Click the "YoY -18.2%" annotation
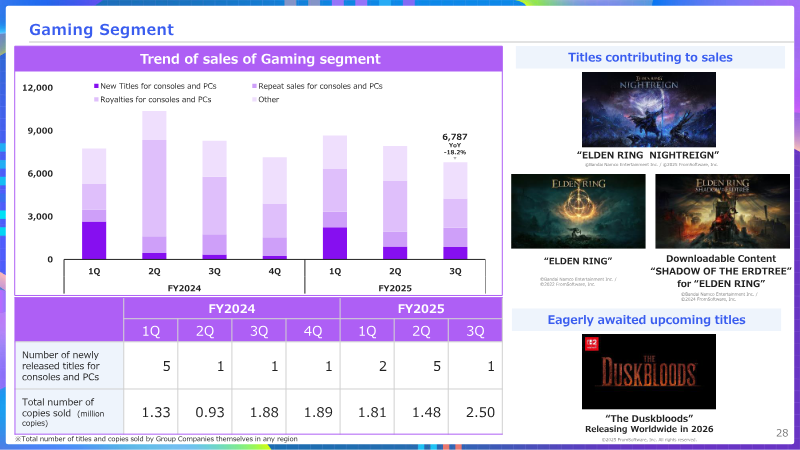The image size is (800, 450). [455, 148]
